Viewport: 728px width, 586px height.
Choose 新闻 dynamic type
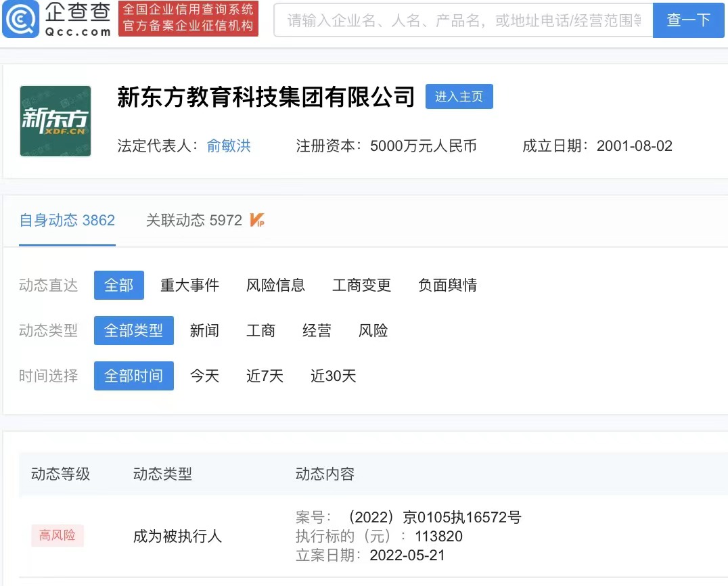tap(204, 331)
